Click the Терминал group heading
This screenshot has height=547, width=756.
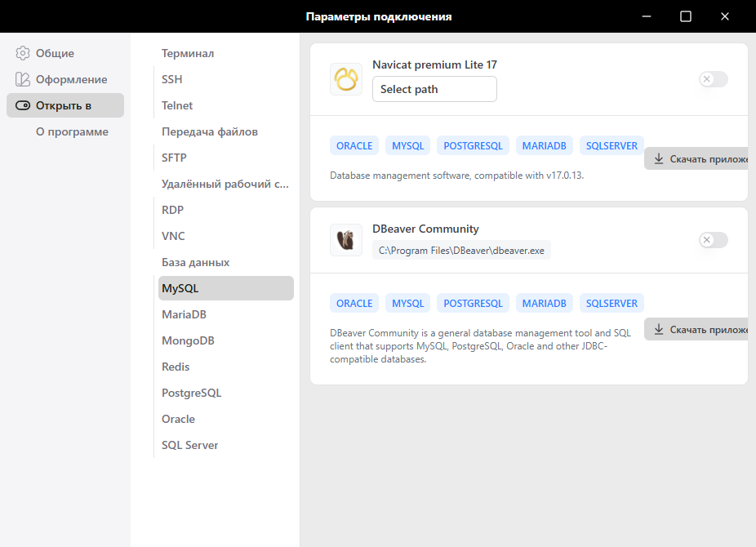click(188, 53)
